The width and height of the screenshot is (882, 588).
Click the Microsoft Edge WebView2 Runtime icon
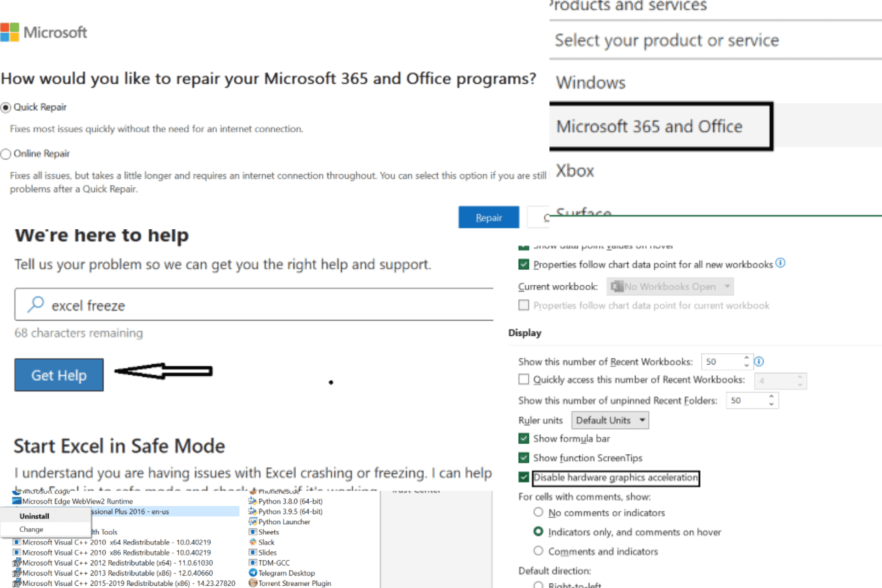[14, 501]
